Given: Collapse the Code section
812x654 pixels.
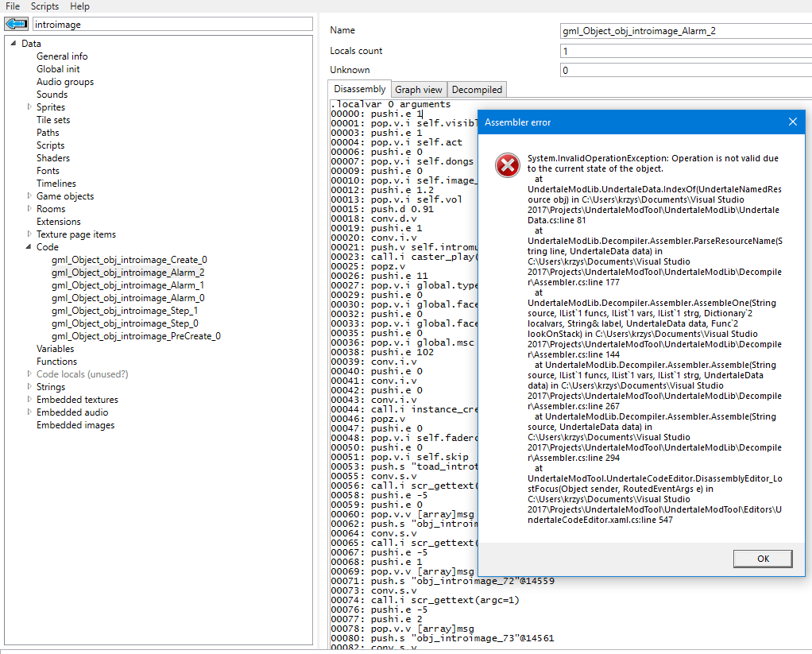Looking at the screenshot, I should pyautogui.click(x=29, y=246).
